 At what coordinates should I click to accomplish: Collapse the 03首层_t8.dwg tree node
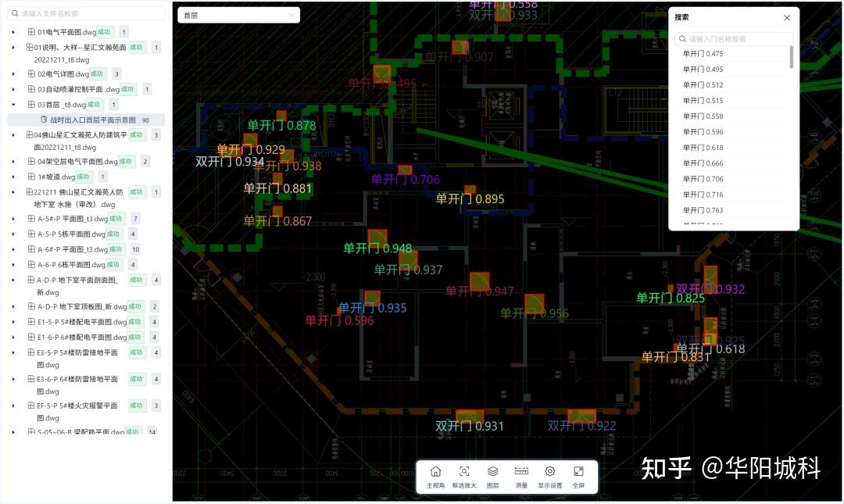click(x=13, y=104)
